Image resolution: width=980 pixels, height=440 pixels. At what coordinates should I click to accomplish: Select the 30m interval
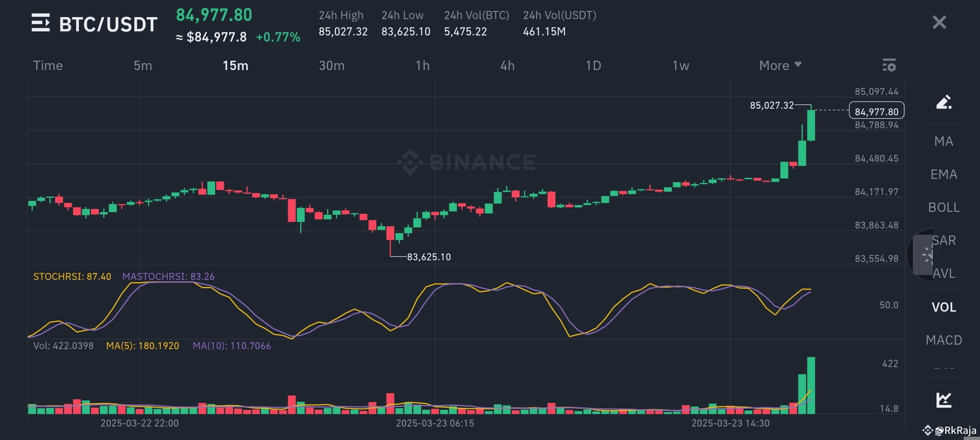point(332,66)
